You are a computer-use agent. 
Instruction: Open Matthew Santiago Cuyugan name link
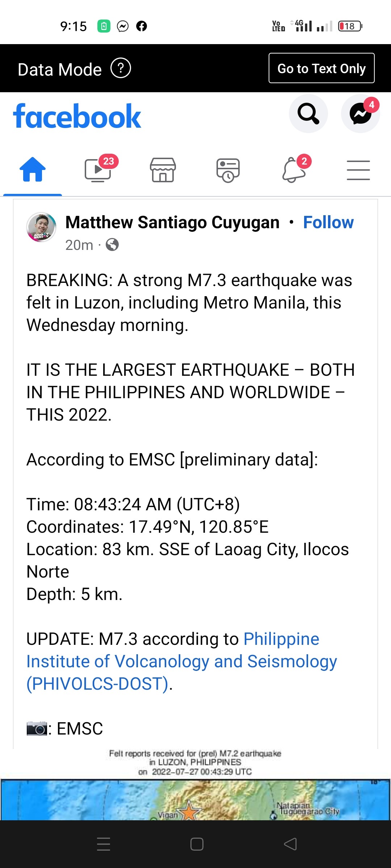pos(172,222)
